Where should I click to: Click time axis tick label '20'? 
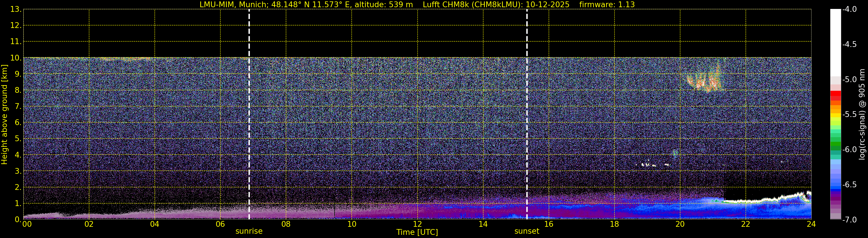point(680,224)
